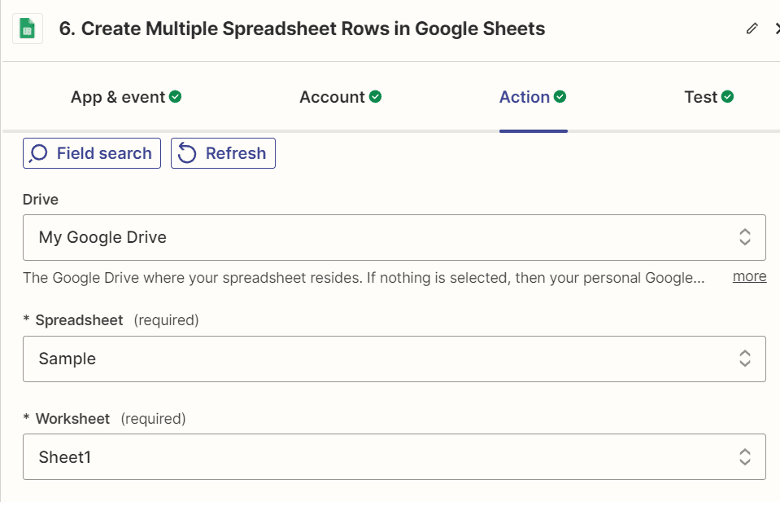Click the green checkmark beside Account
Viewport: 780px width, 505px height.
(376, 97)
